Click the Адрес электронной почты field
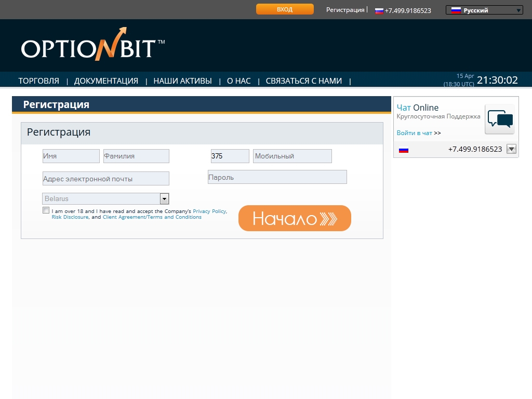 [106, 179]
